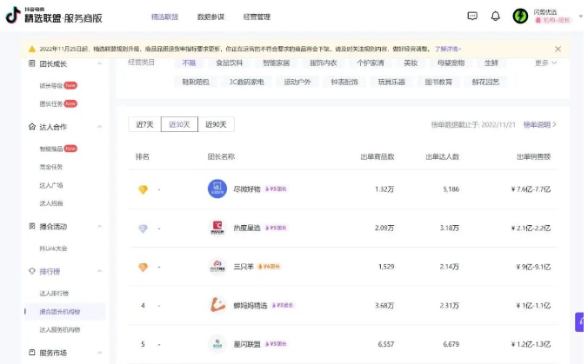Open the 经营管理 top tab
This screenshot has height=364, width=588.
[x=257, y=17]
